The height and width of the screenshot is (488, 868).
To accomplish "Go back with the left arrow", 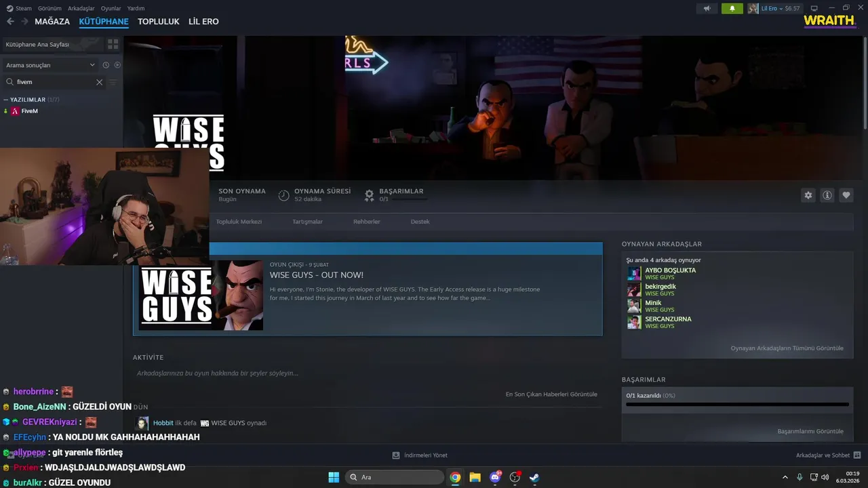I will coord(10,22).
